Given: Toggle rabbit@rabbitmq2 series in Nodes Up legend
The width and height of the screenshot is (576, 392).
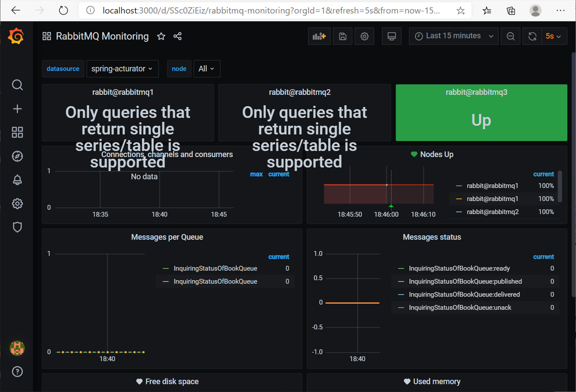Looking at the screenshot, I should 492,212.
